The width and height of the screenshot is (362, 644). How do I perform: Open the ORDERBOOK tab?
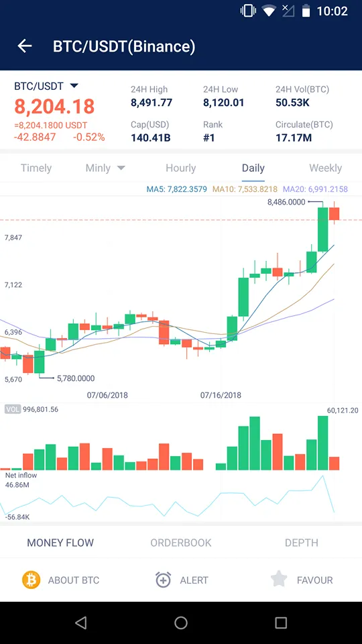click(x=180, y=543)
